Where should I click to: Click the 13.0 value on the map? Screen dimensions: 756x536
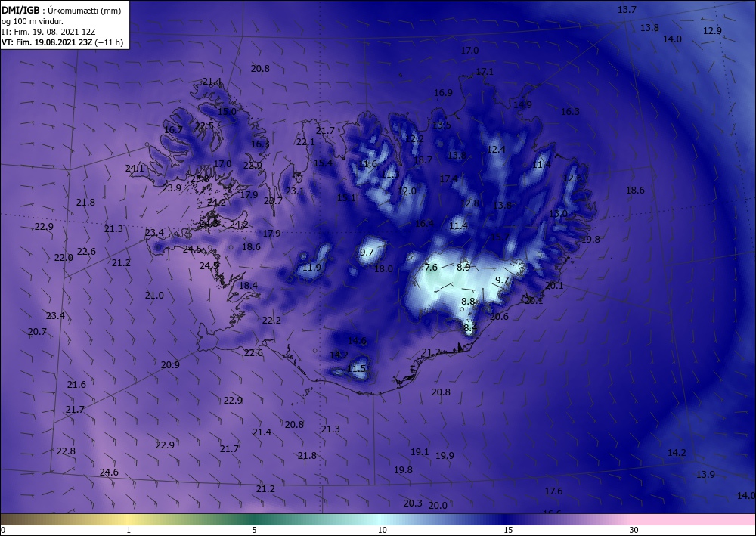pyautogui.click(x=558, y=213)
